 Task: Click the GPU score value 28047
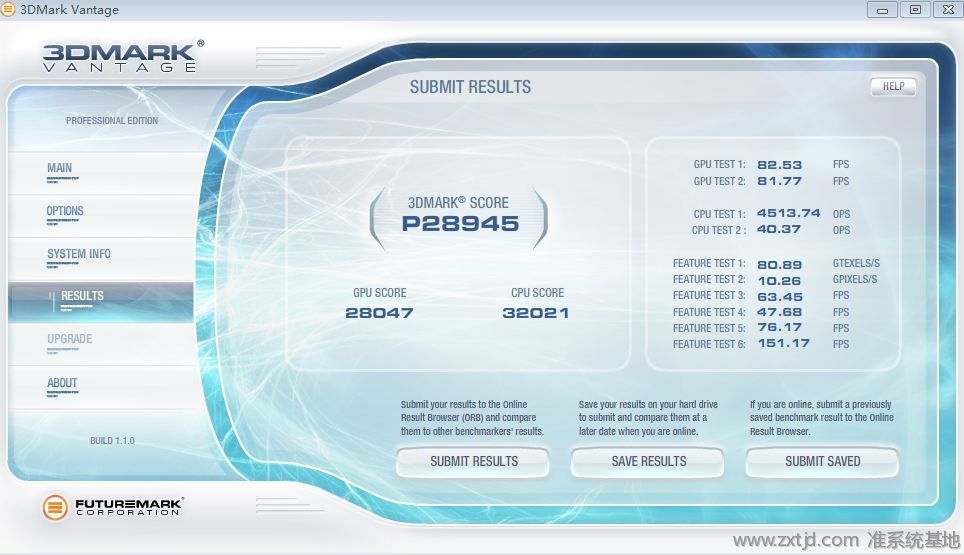[x=379, y=313]
